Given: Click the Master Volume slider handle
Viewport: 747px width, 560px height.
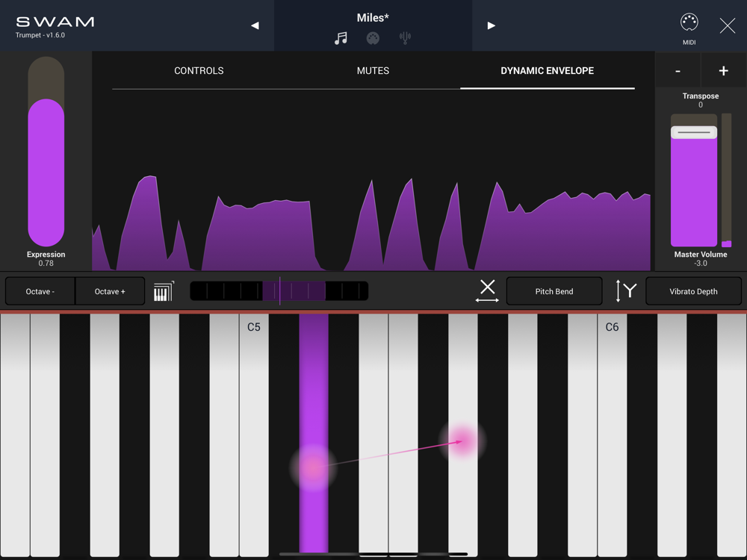Looking at the screenshot, I should pos(694,132).
